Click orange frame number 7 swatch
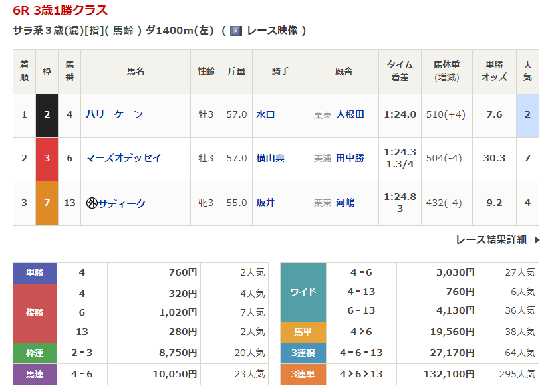The image size is (550, 392). (47, 203)
